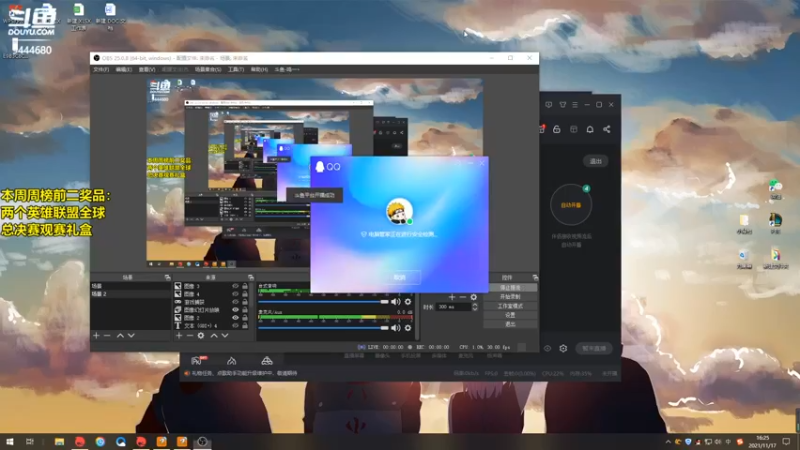The image size is (800, 450).
Task: Pop out the Controls dock panel icon
Action: [x=535, y=278]
